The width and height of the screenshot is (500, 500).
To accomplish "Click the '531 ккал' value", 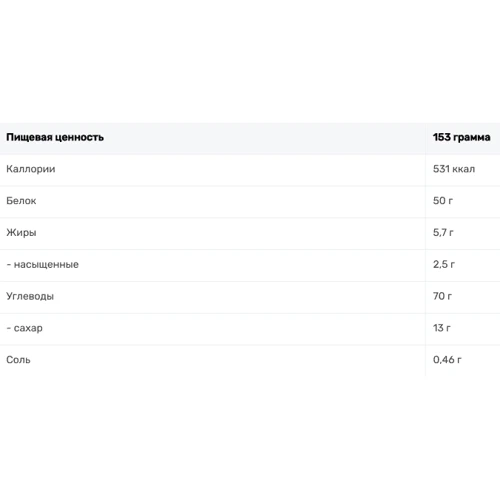I will (454, 169).
